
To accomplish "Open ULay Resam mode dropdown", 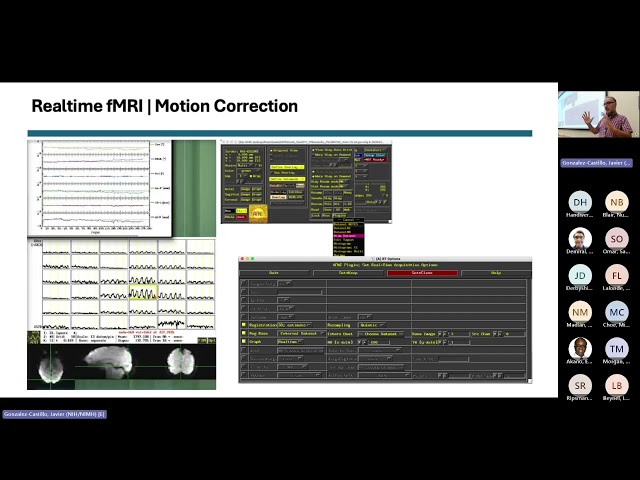I will [x=344, y=182].
